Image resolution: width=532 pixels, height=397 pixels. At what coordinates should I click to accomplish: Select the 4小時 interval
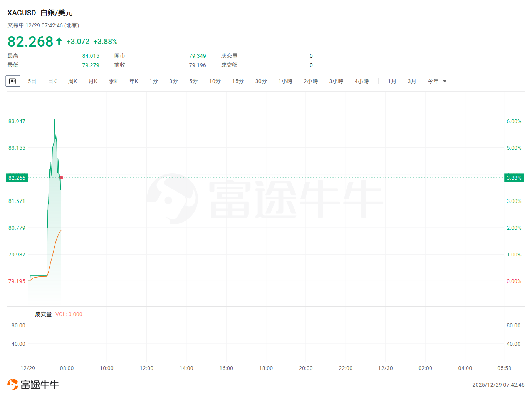tap(361, 81)
